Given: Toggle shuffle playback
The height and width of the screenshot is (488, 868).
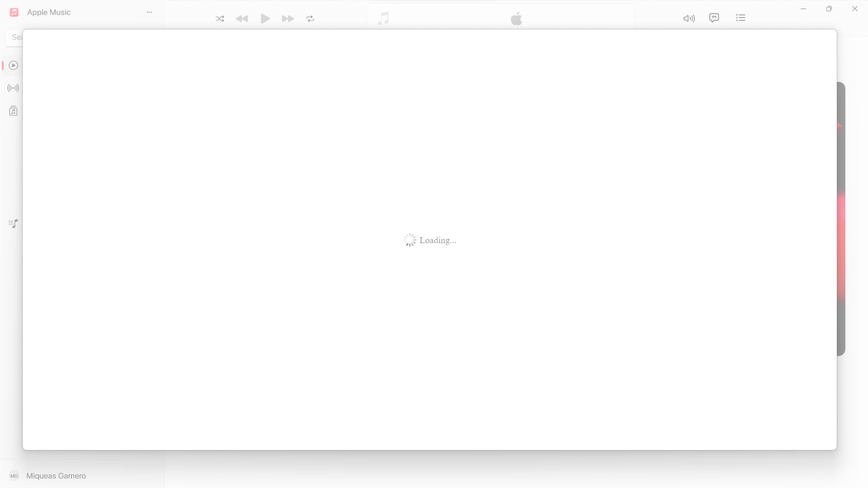Looking at the screenshot, I should point(220,19).
